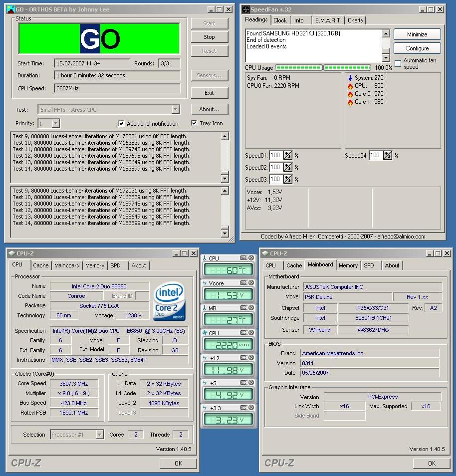
Task: Toggle the Tray Icon checkbox
Action: click(x=194, y=123)
